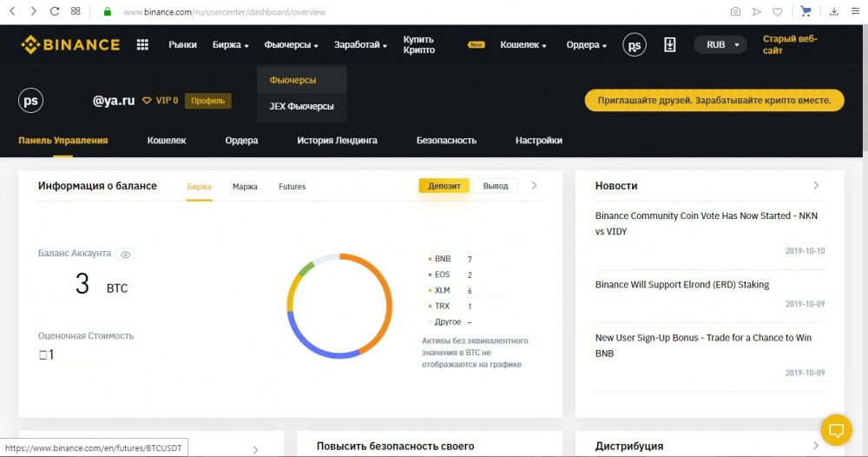Click the PS profile avatar in navbar
The height and width of the screenshot is (457, 868).
pos(635,45)
